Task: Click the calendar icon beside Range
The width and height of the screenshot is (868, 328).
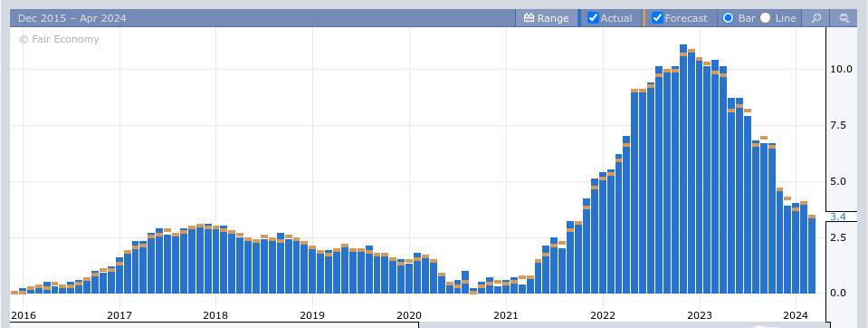Action: pos(529,18)
